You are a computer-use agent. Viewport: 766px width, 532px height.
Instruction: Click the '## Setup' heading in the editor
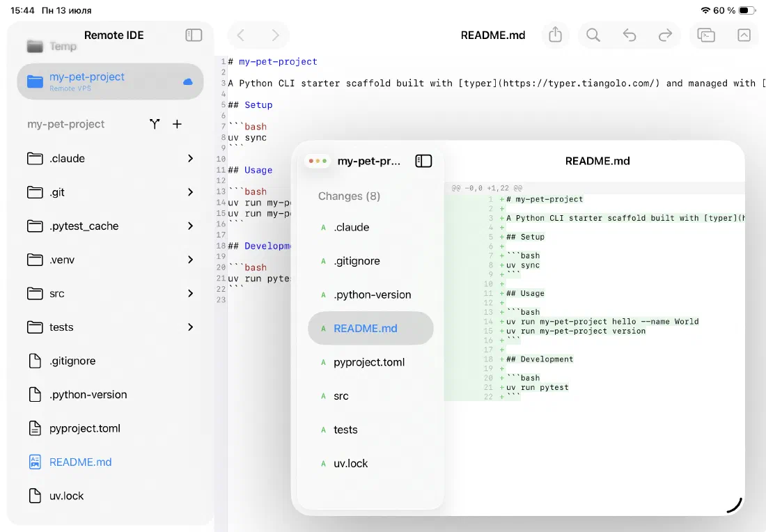(250, 104)
